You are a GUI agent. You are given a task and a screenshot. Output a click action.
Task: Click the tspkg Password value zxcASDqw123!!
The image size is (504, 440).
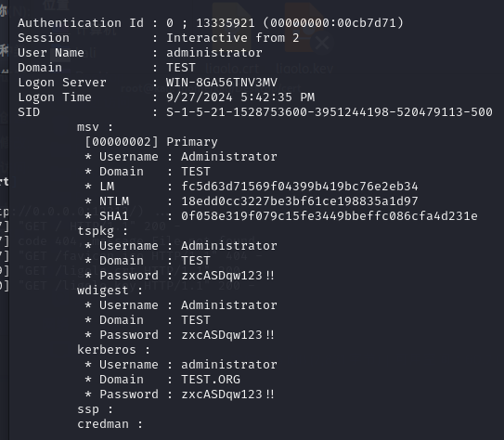click(227, 276)
